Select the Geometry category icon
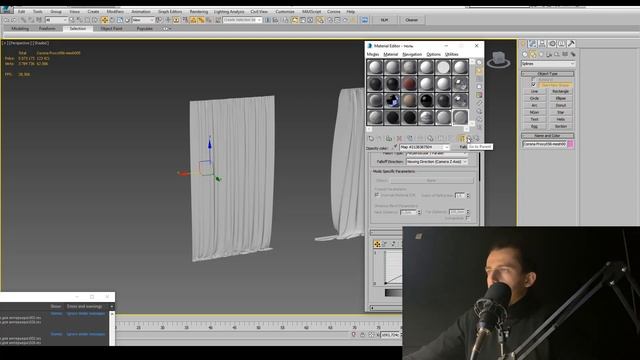 525,54
